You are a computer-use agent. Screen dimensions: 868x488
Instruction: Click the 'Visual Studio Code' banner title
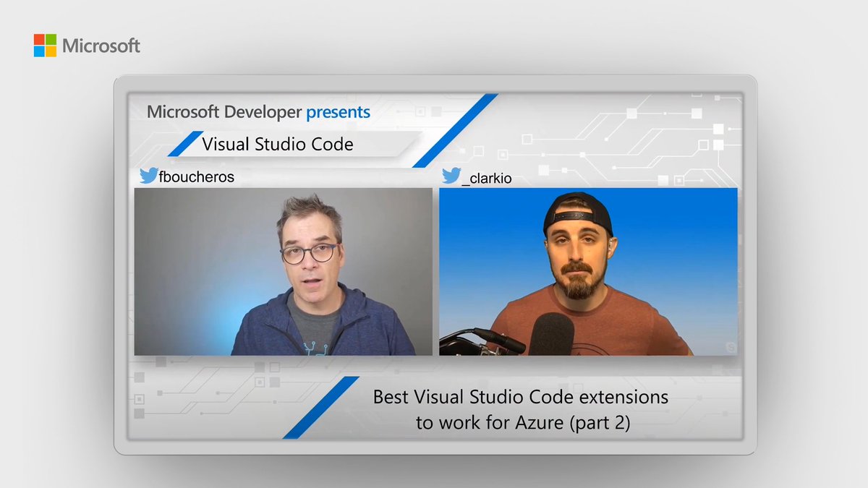pyautogui.click(x=278, y=144)
